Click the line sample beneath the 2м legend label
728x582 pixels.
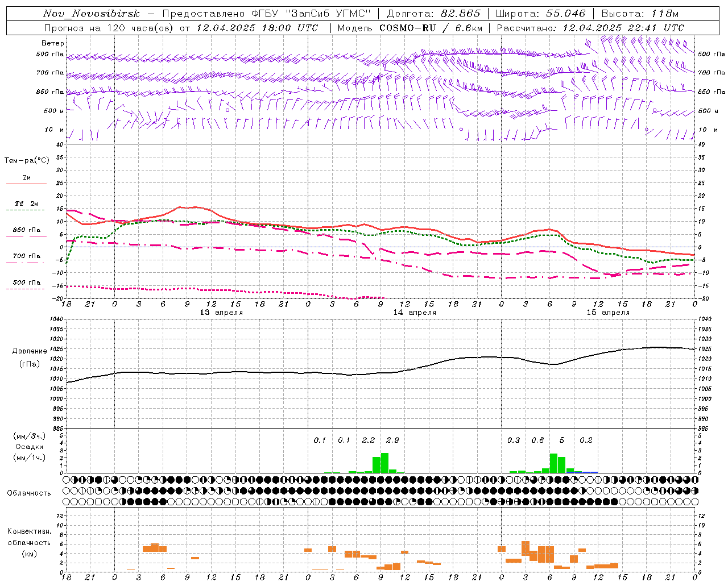26,184
